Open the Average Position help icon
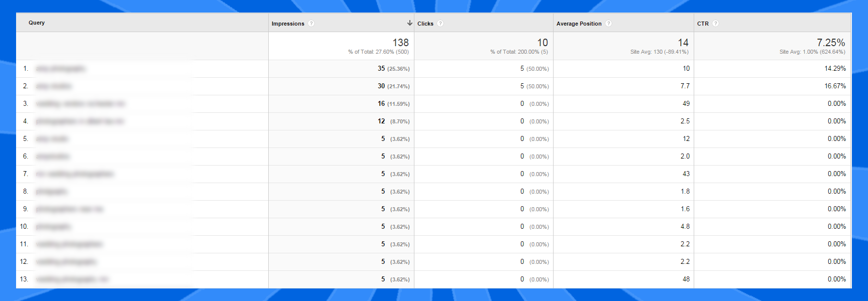868x301 pixels. point(608,24)
